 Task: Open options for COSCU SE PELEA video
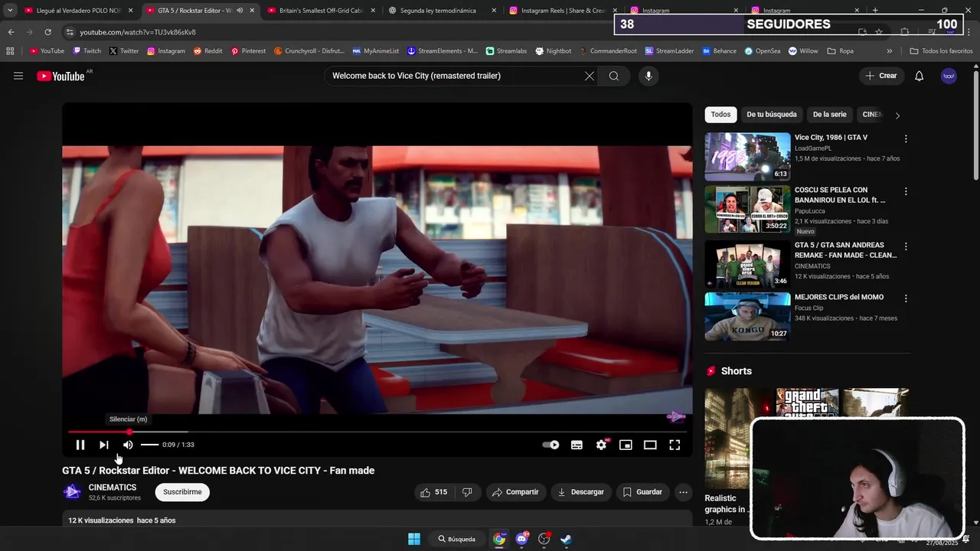[x=906, y=191]
